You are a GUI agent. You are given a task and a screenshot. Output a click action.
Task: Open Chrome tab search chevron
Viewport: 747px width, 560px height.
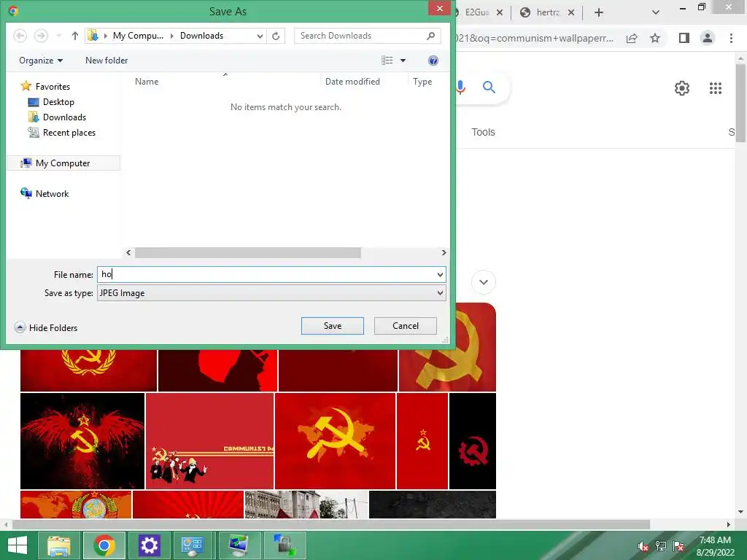[x=656, y=12]
